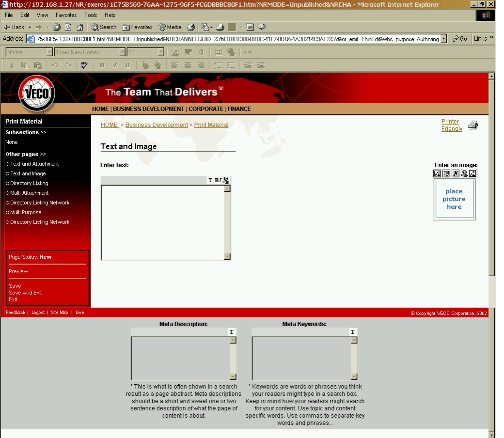Screen dimensions: 504x438
Task: Click the printer icon beside Printer Friendly
Action: click(x=473, y=125)
